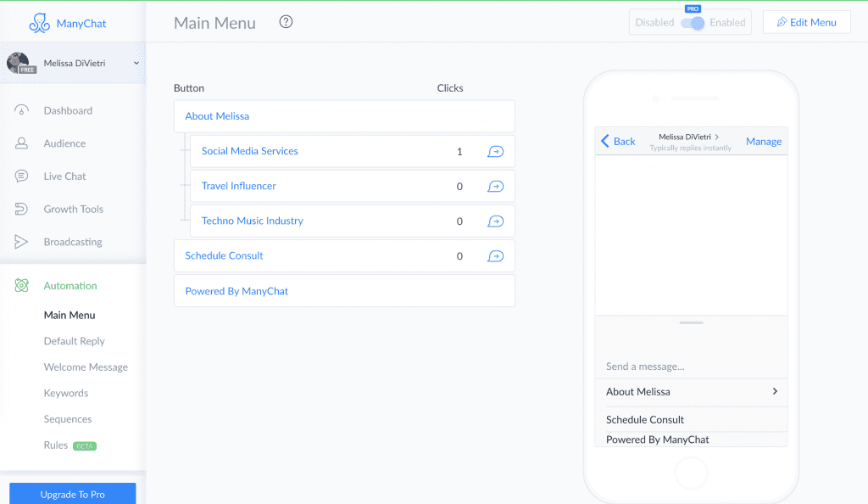Click the Live Chat bubble icon
868x504 pixels.
[x=22, y=176]
